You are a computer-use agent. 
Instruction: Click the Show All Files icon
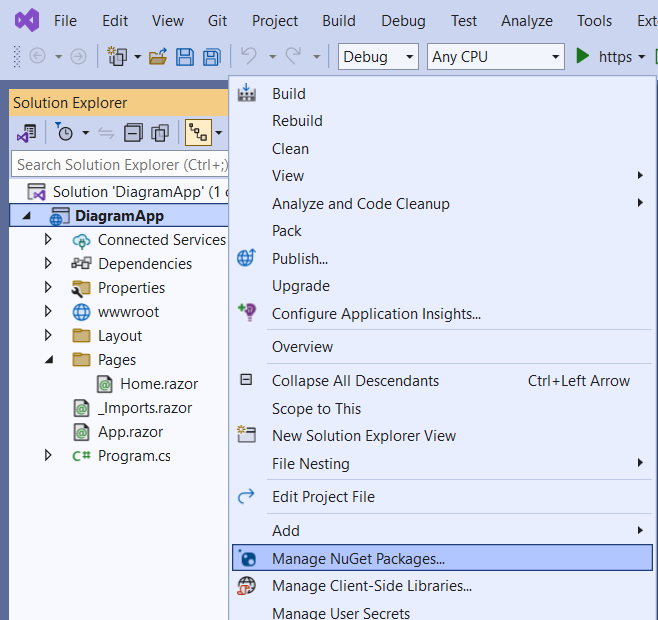pyautogui.click(x=160, y=133)
